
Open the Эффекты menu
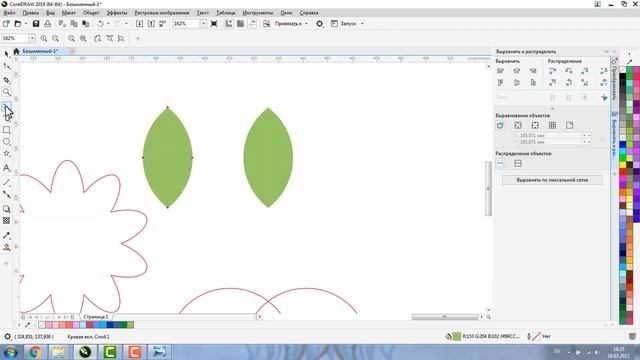(117, 13)
